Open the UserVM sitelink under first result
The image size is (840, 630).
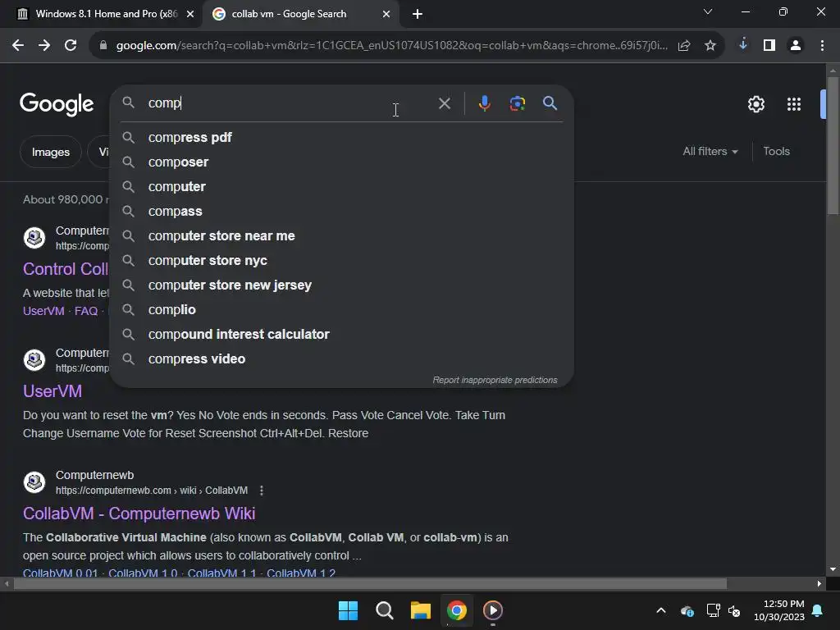(x=43, y=311)
